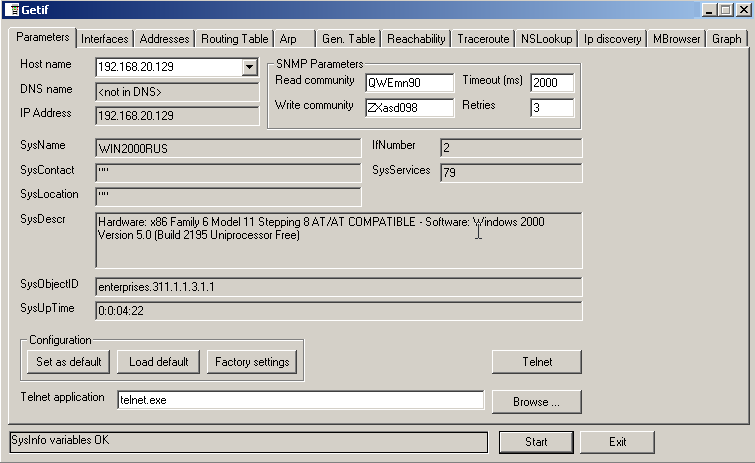
Task: Switch to the Reachability tab
Action: click(x=416, y=39)
